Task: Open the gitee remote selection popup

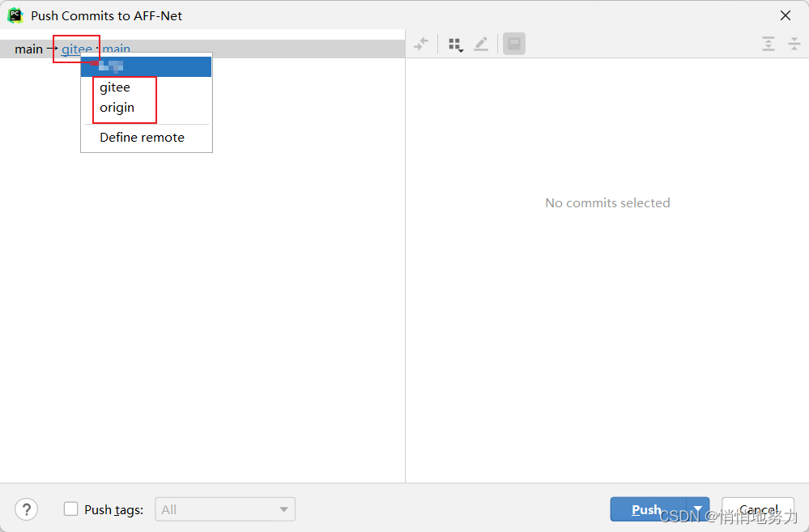Action: tap(75, 49)
